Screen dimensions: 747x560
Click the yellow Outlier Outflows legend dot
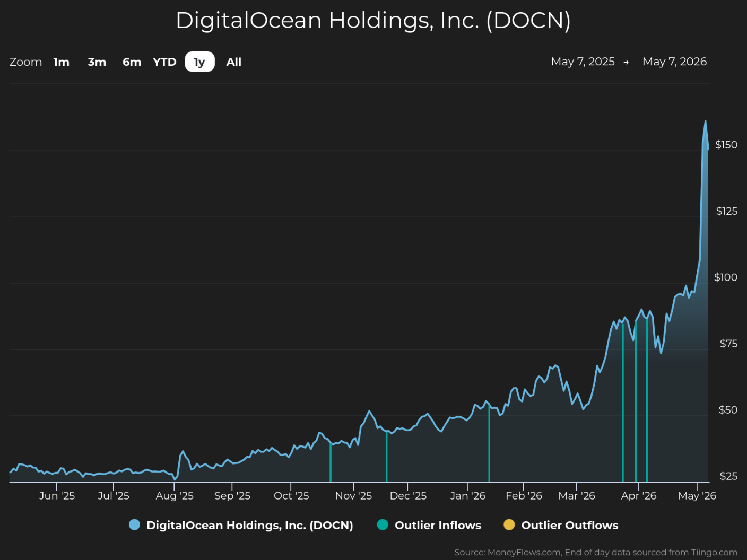[509, 525]
